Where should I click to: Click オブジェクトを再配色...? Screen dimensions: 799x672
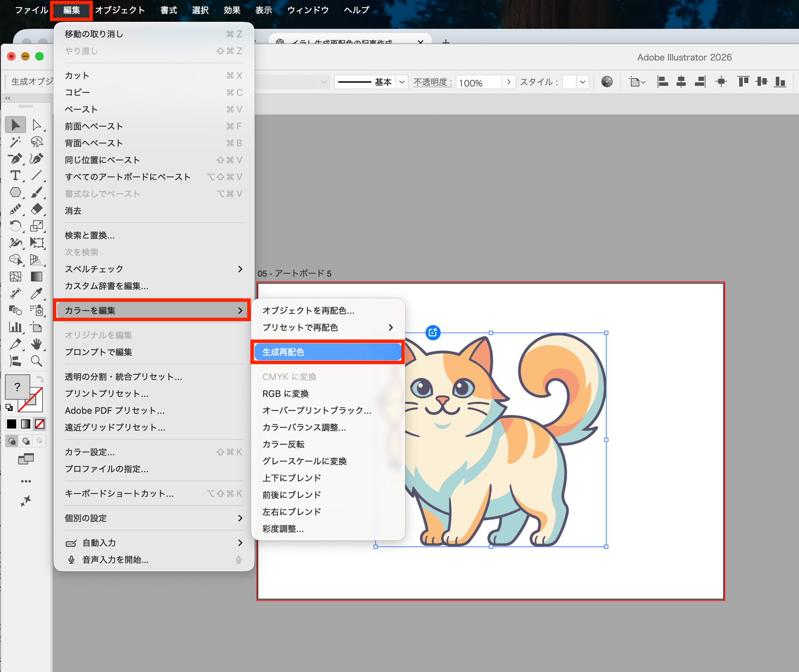click(328, 310)
